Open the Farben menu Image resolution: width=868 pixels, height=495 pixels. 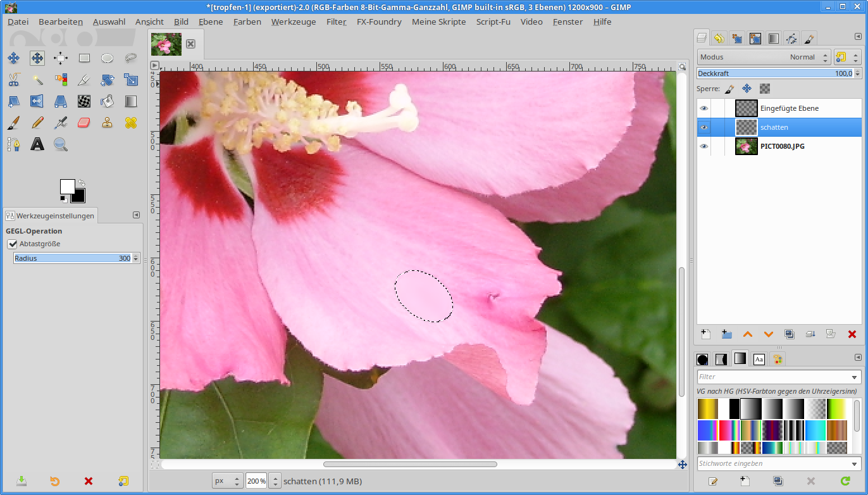247,22
